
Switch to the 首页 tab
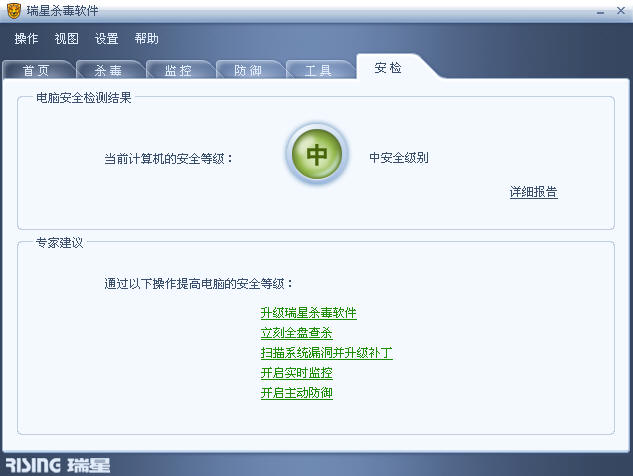tap(36, 70)
